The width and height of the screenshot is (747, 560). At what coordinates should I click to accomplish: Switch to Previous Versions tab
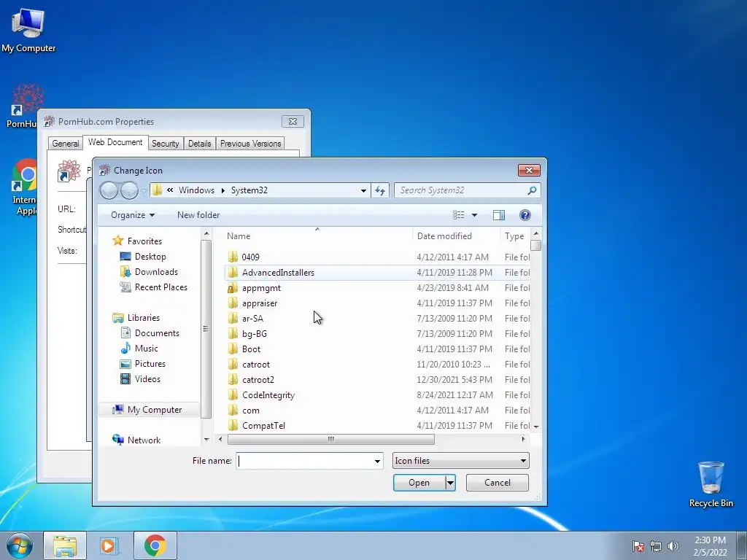[251, 144]
